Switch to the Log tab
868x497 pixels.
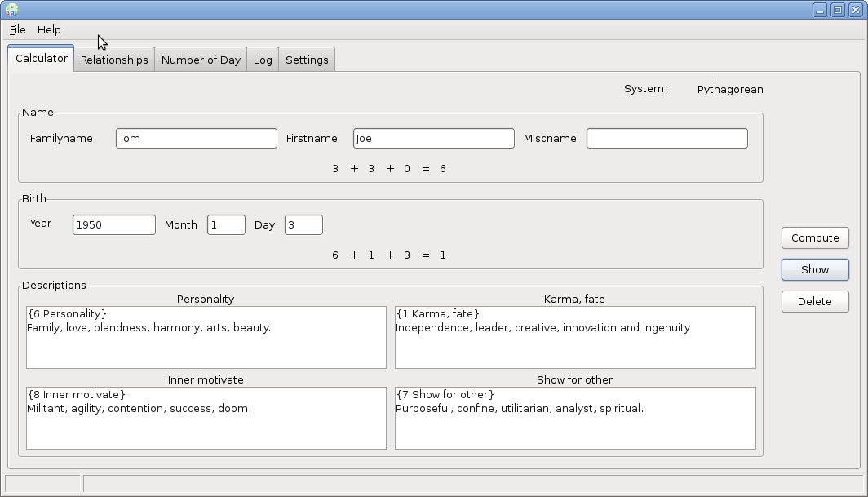[263, 60]
